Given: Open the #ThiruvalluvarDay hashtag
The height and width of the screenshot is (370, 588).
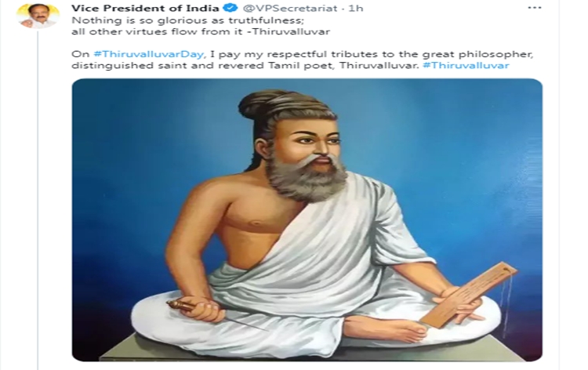Looking at the screenshot, I should pyautogui.click(x=148, y=54).
